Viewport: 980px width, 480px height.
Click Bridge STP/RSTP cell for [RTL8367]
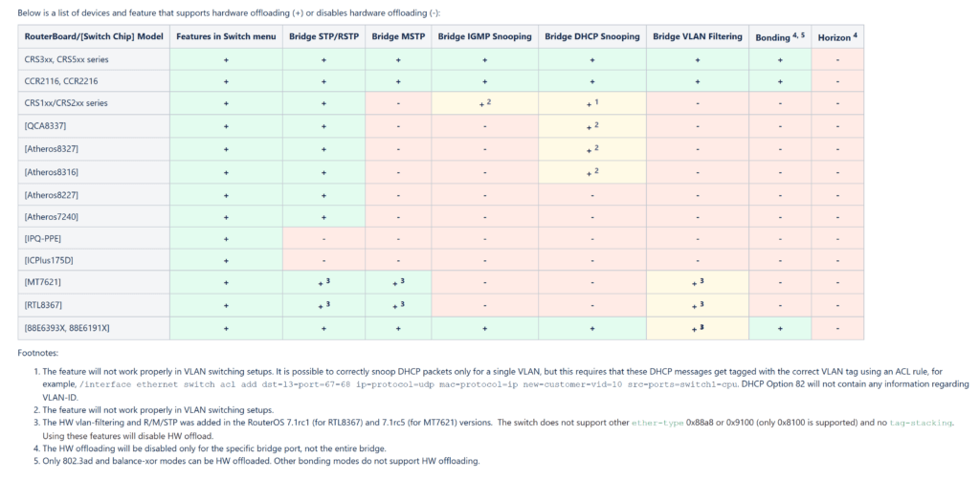323,305
